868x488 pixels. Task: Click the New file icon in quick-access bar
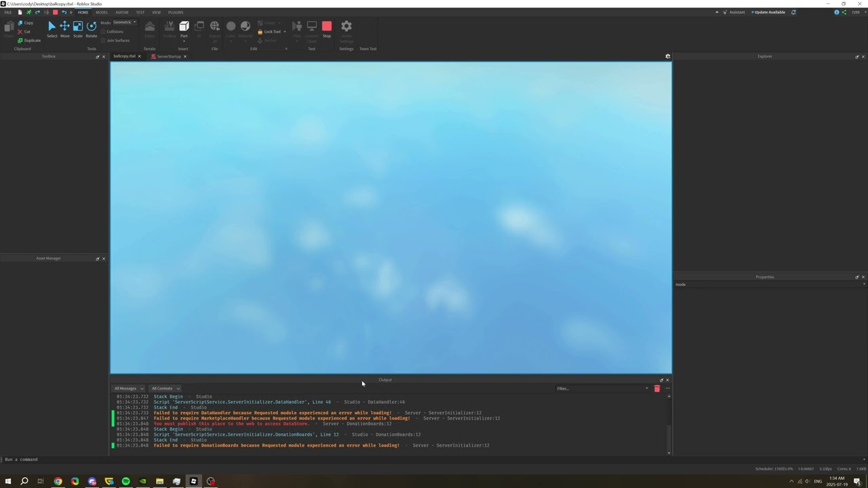click(x=20, y=12)
